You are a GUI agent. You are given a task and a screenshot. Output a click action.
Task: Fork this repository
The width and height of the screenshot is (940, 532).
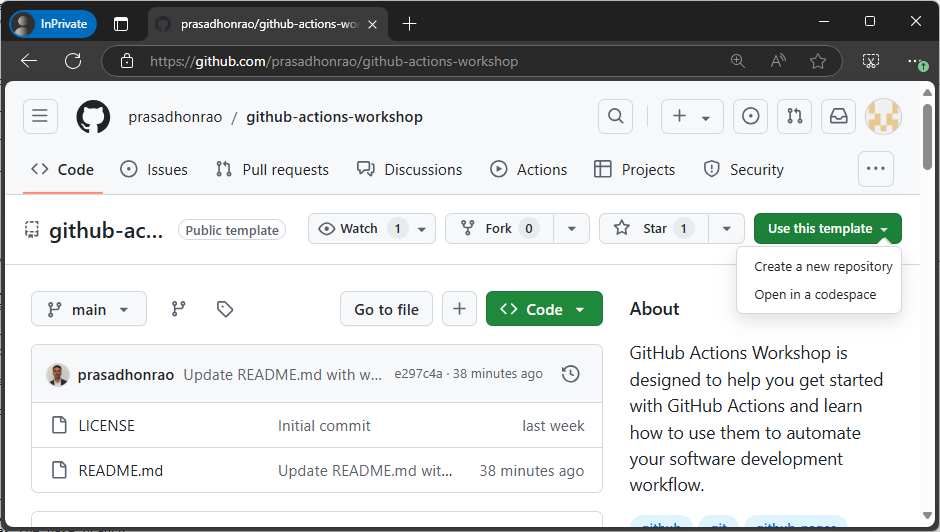(x=499, y=229)
